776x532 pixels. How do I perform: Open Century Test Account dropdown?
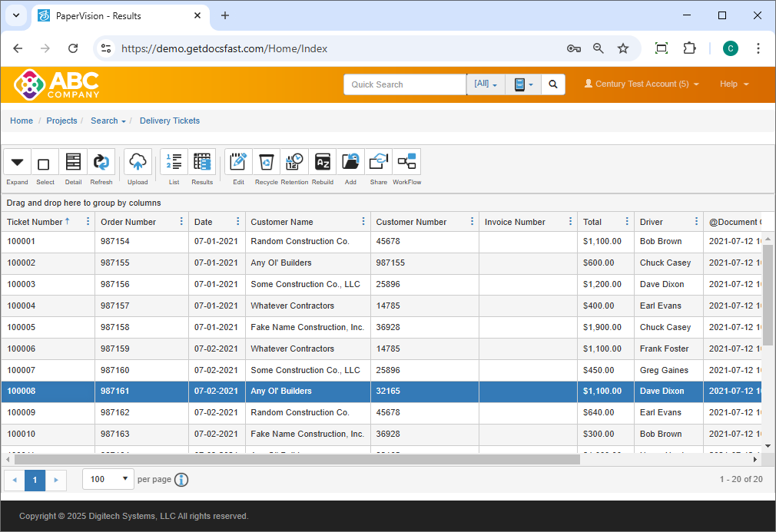tap(642, 84)
